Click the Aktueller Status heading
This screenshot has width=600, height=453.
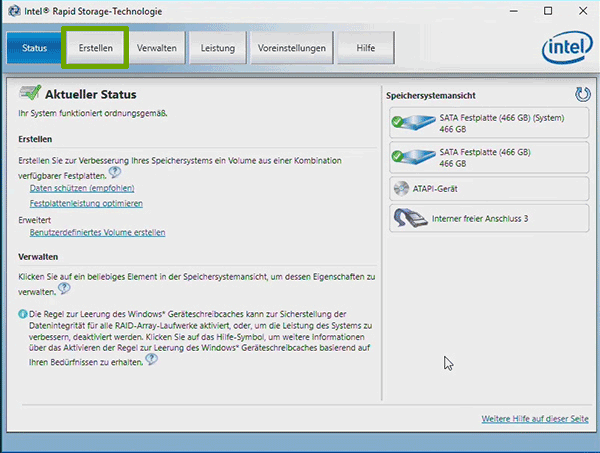coord(91,95)
